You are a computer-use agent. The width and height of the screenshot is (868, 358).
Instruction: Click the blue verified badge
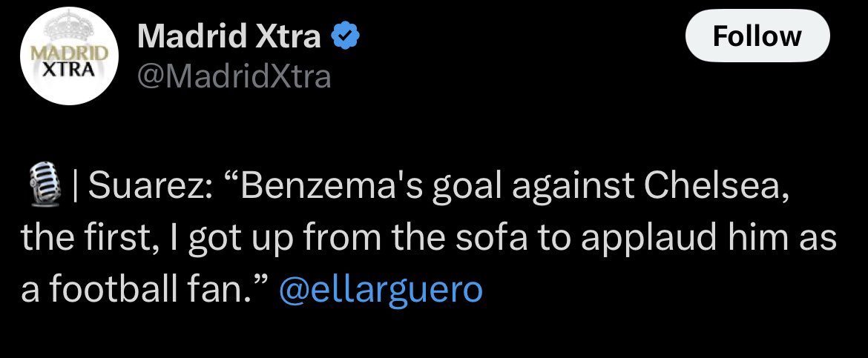click(345, 37)
